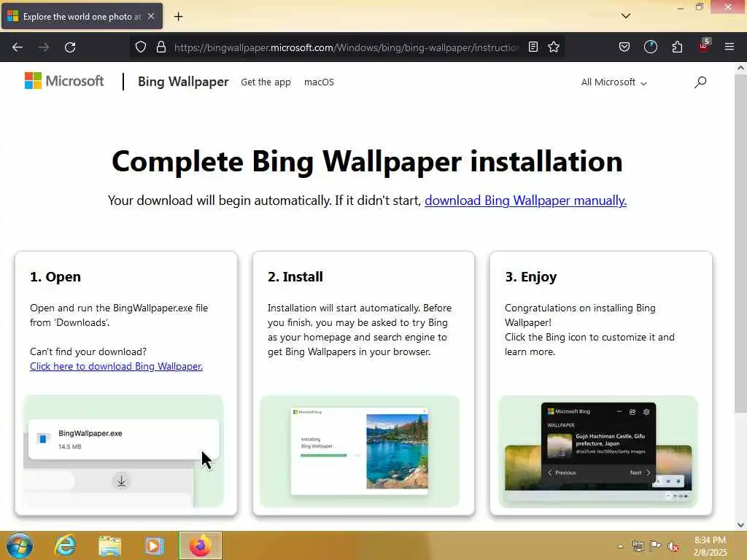Open the Windows Start menu

tap(20, 545)
